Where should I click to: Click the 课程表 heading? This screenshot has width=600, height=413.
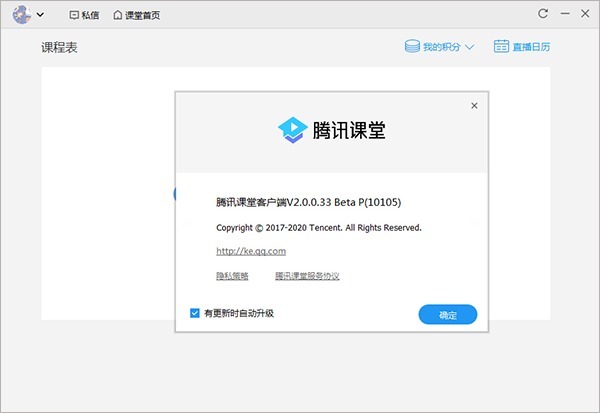click(x=59, y=47)
